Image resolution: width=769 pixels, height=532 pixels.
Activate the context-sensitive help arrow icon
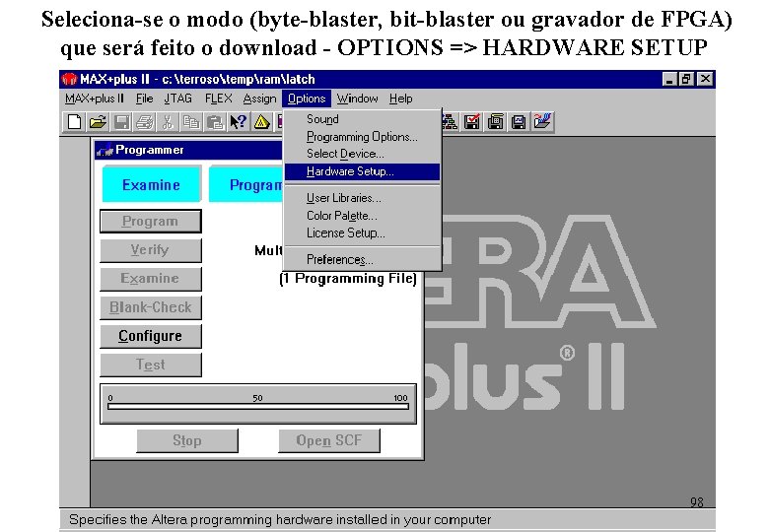pos(239,121)
